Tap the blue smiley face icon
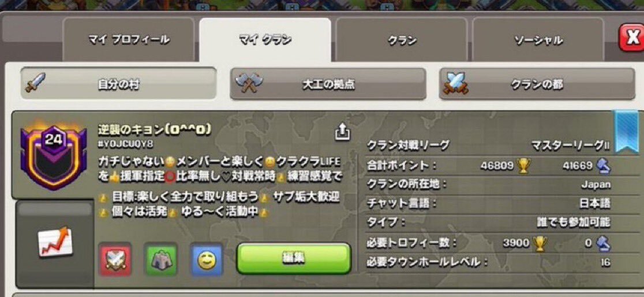 tap(207, 259)
